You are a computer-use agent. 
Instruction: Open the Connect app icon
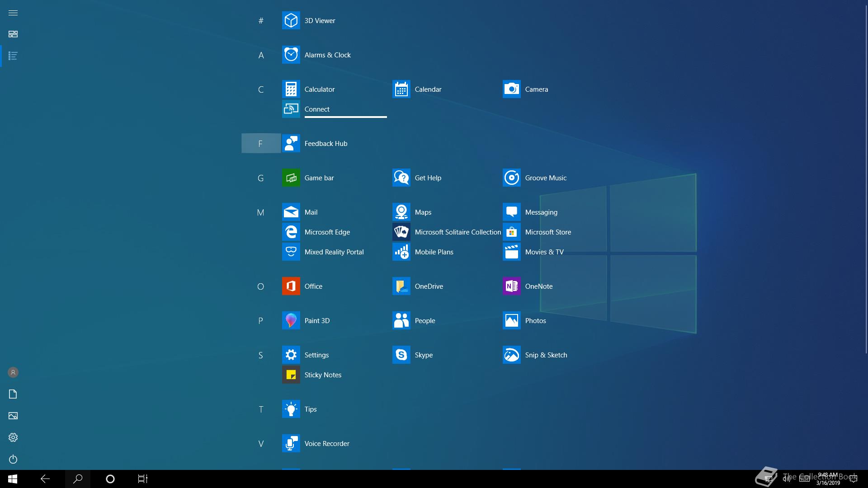point(291,109)
